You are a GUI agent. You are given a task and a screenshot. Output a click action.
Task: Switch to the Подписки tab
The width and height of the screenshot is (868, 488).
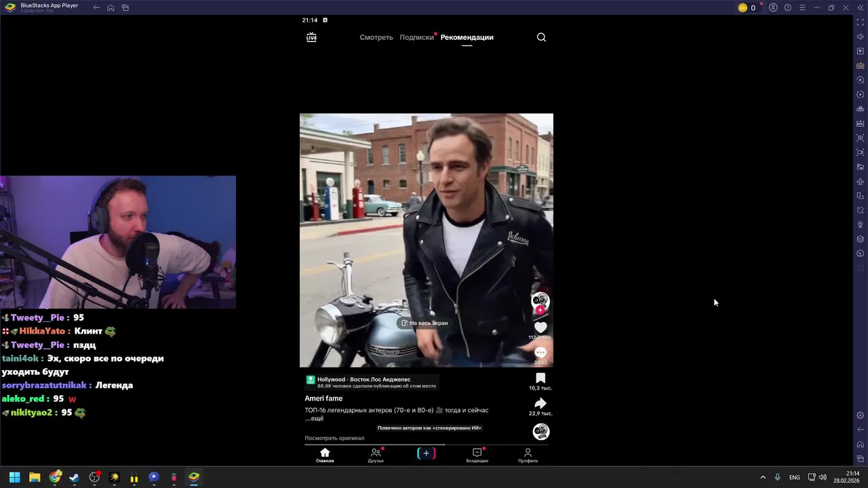coord(416,37)
